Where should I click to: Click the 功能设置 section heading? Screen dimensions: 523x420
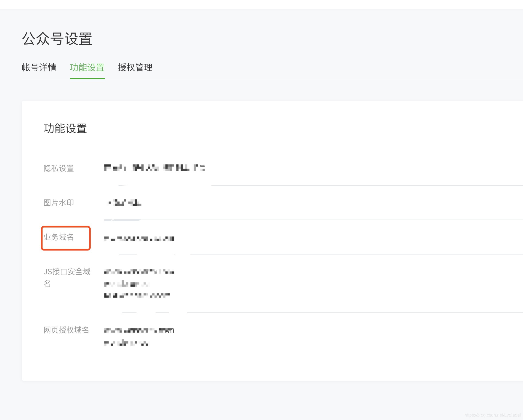pyautogui.click(x=65, y=129)
